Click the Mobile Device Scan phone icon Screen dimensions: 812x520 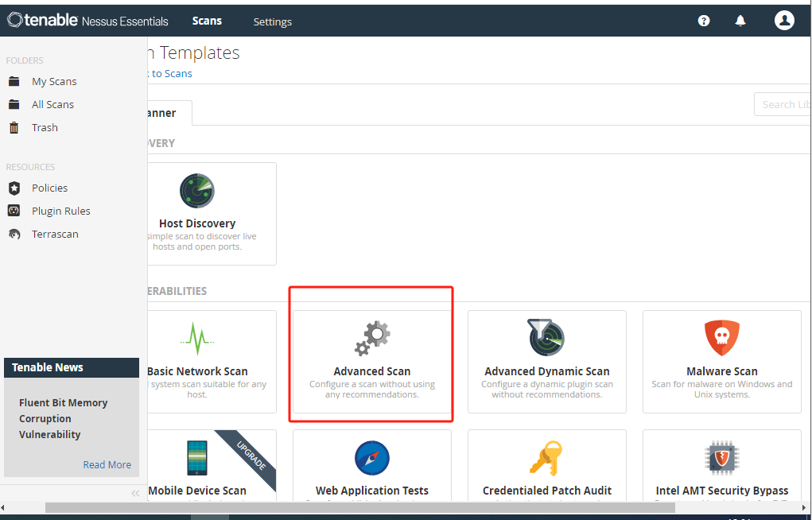(196, 458)
